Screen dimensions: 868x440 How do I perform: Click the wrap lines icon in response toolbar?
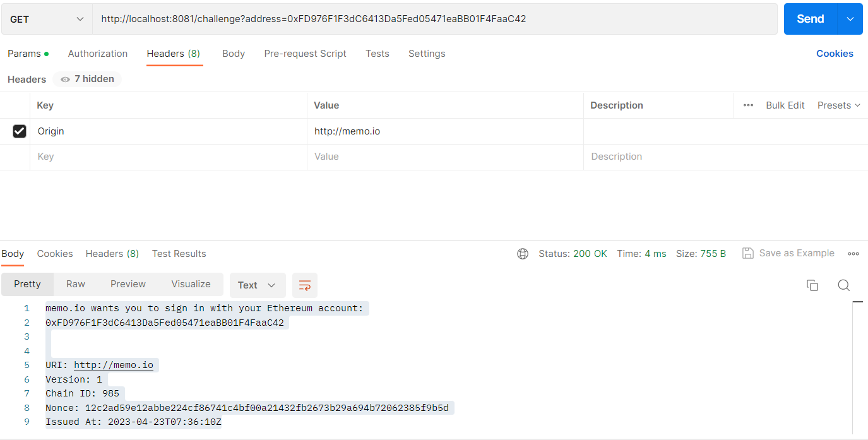[305, 285]
